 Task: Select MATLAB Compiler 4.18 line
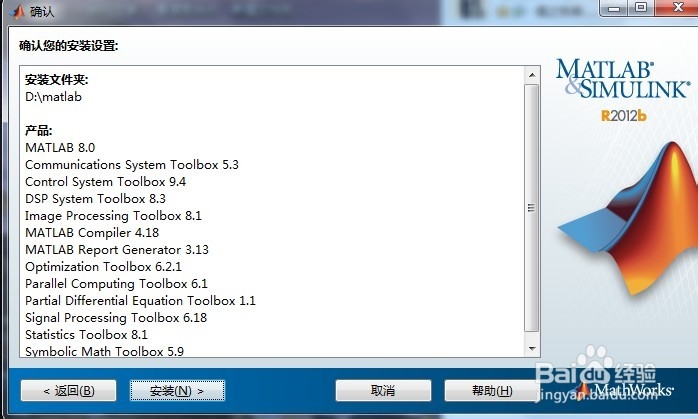coord(92,232)
